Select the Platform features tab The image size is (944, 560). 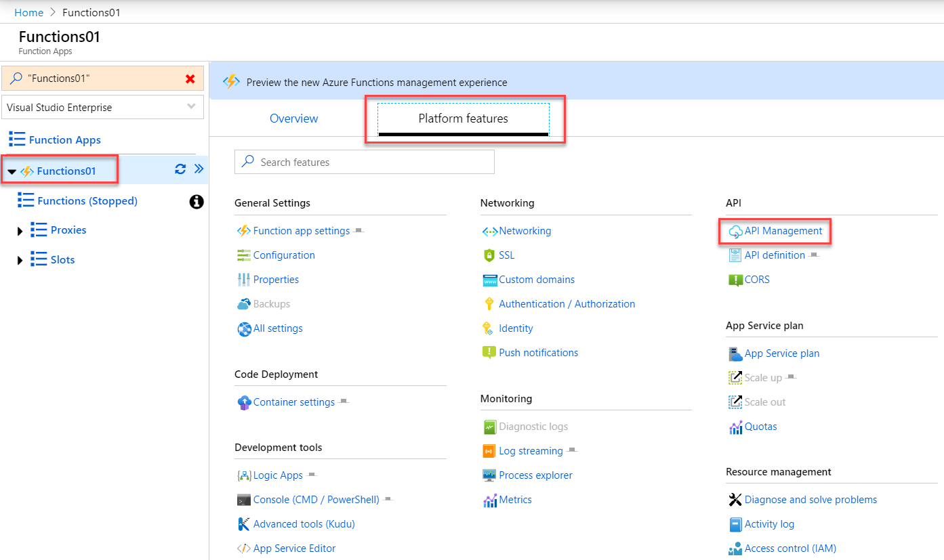coord(464,119)
